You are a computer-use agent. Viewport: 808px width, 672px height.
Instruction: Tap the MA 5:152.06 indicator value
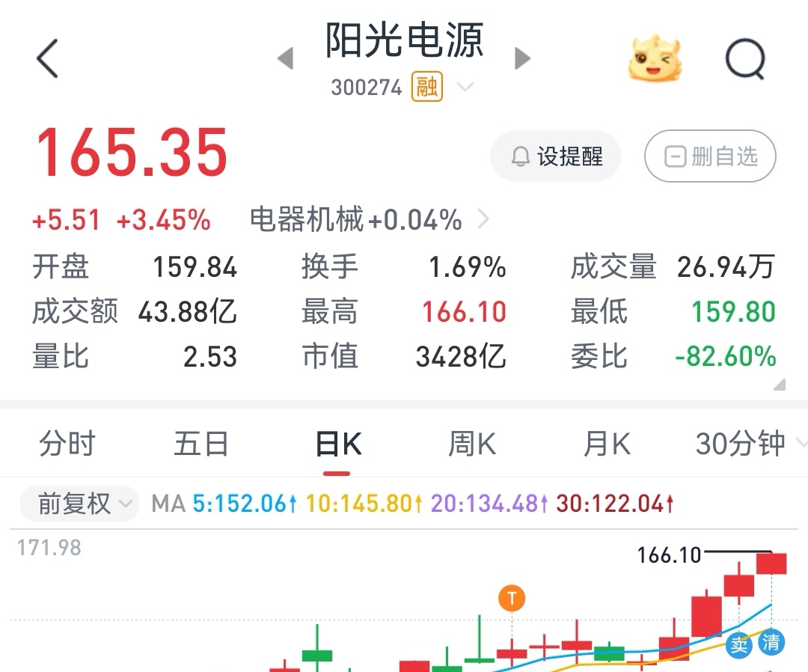pyautogui.click(x=244, y=504)
